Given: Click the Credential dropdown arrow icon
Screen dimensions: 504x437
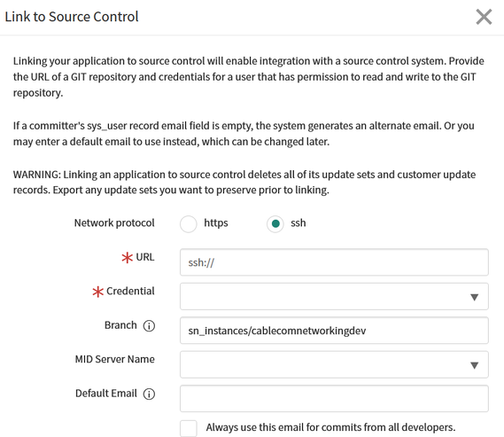Looking at the screenshot, I should (x=474, y=297).
